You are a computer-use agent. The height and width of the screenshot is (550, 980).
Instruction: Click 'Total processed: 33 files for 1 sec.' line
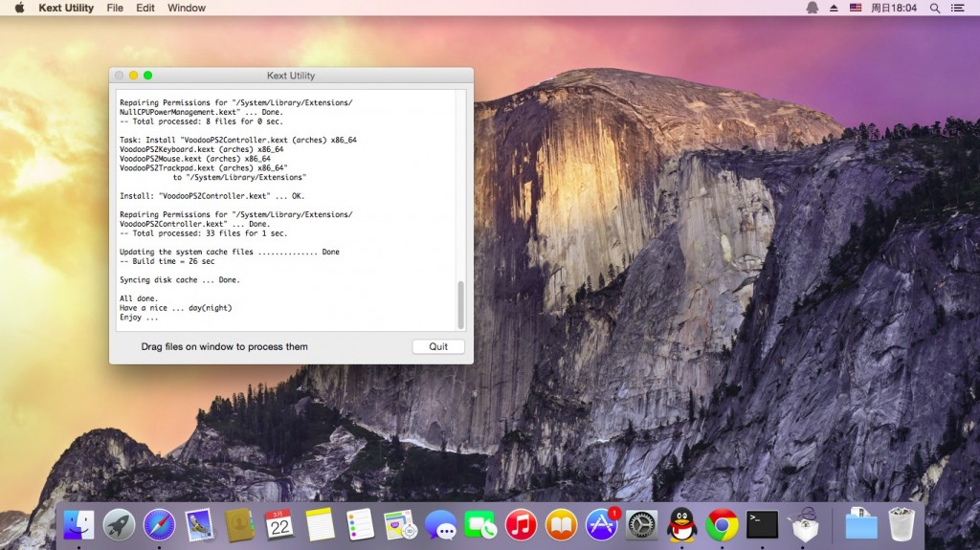(204, 233)
